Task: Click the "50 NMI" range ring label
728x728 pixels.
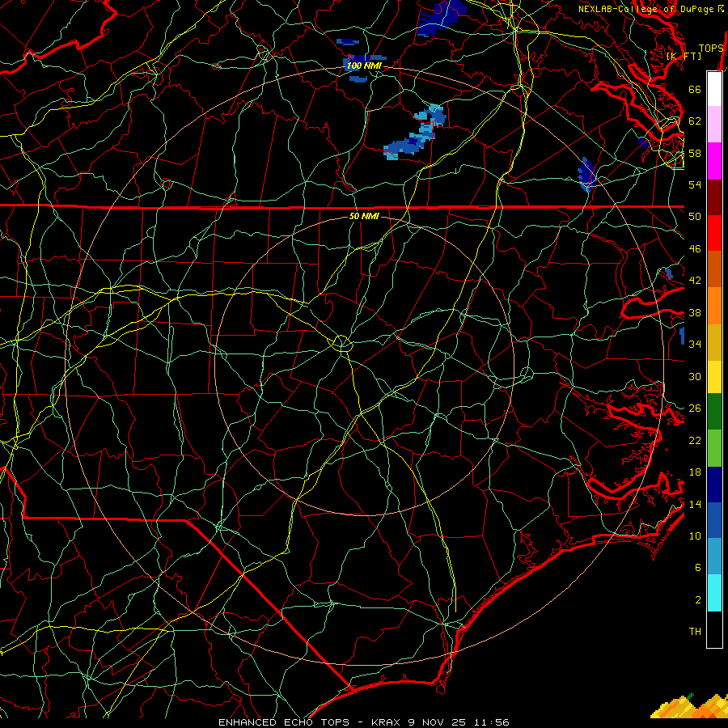Action: 364,216
